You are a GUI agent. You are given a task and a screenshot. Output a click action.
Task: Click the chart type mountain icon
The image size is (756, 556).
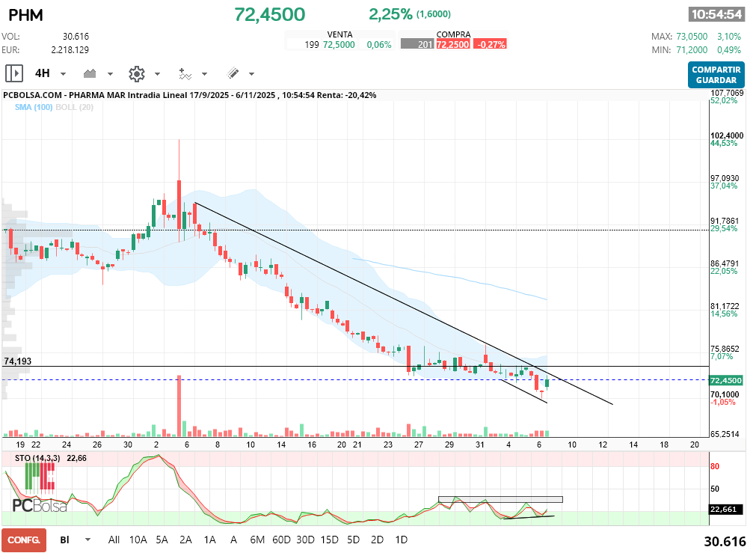click(90, 73)
